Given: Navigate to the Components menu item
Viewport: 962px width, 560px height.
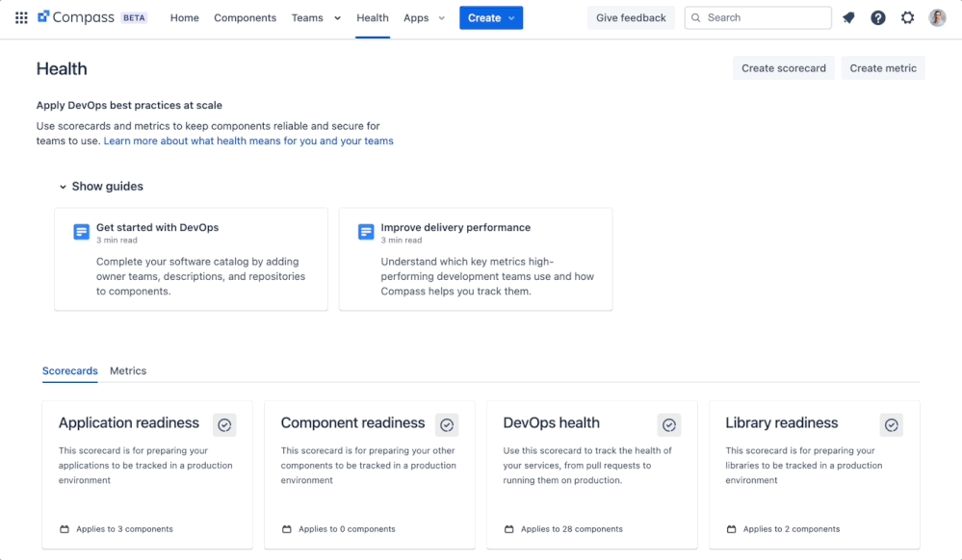Looking at the screenshot, I should (x=245, y=17).
